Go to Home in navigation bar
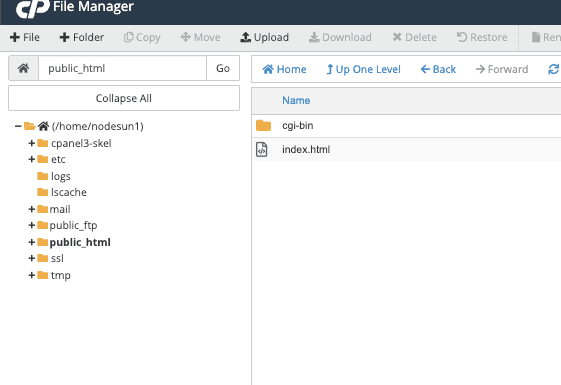 [x=284, y=69]
